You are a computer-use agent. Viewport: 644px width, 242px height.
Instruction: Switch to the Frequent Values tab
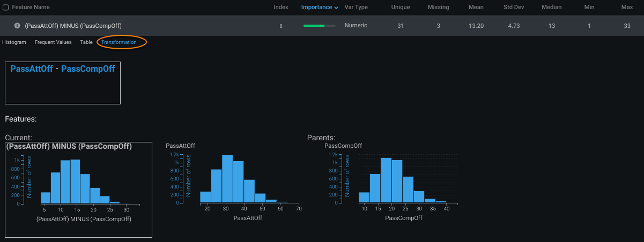(53, 42)
